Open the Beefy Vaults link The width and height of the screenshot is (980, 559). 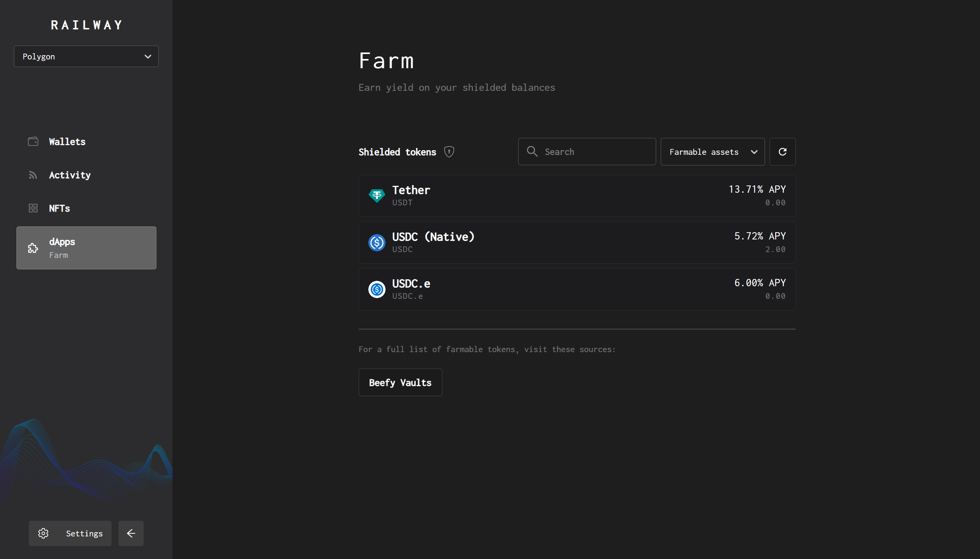[400, 382]
